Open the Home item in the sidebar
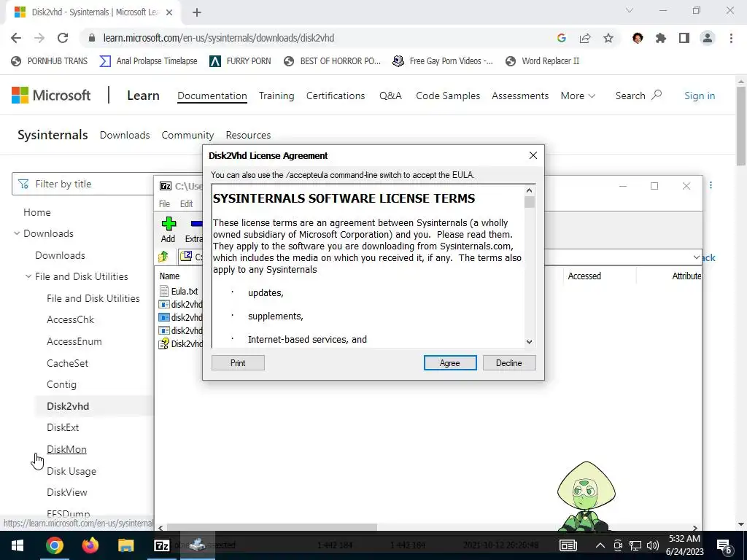 pos(37,212)
